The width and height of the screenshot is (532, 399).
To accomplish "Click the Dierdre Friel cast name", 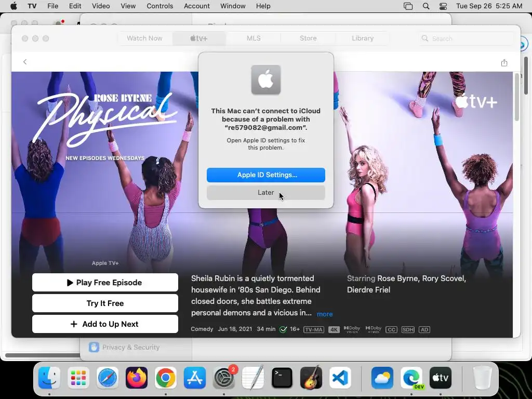I will coord(368,290).
